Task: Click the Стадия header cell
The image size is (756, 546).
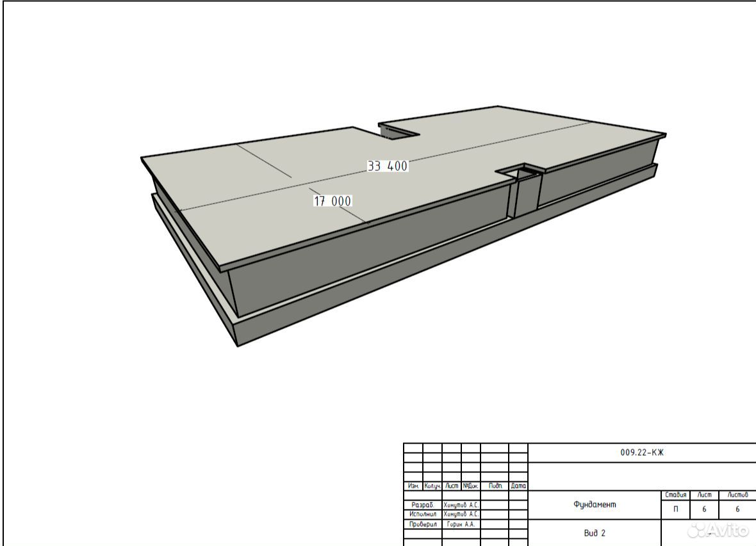Action: pos(675,495)
